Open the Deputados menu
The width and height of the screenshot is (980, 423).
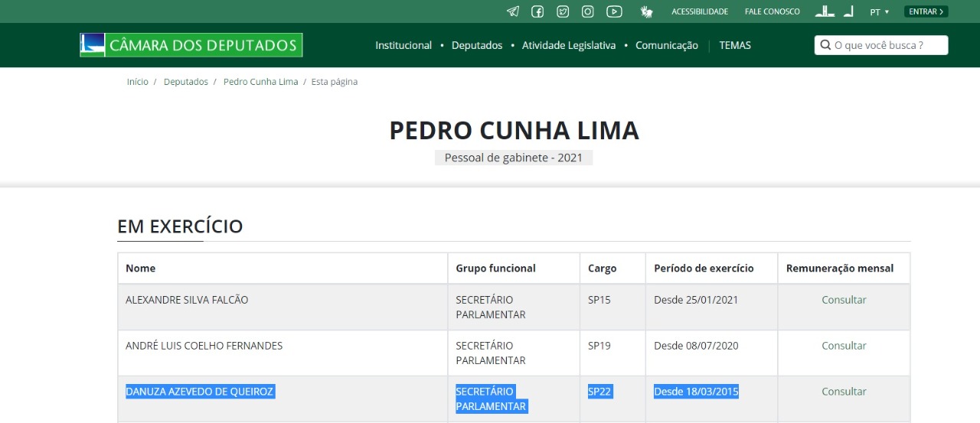(477, 45)
